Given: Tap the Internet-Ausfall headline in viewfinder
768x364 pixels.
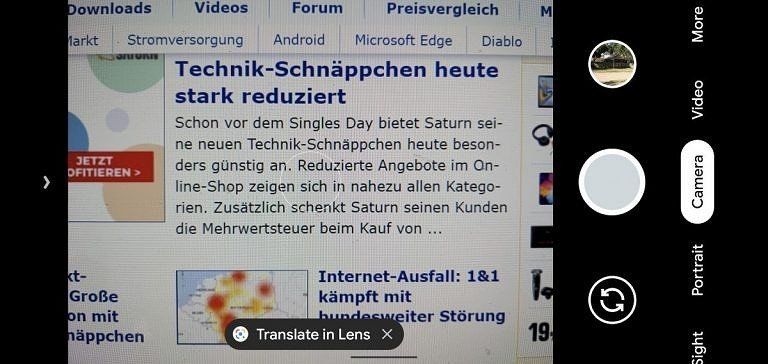Looking at the screenshot, I should coord(411,296).
